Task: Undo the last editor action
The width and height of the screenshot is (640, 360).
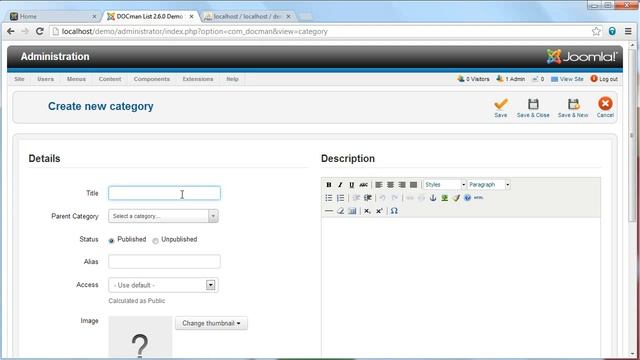Action: [x=382, y=198]
